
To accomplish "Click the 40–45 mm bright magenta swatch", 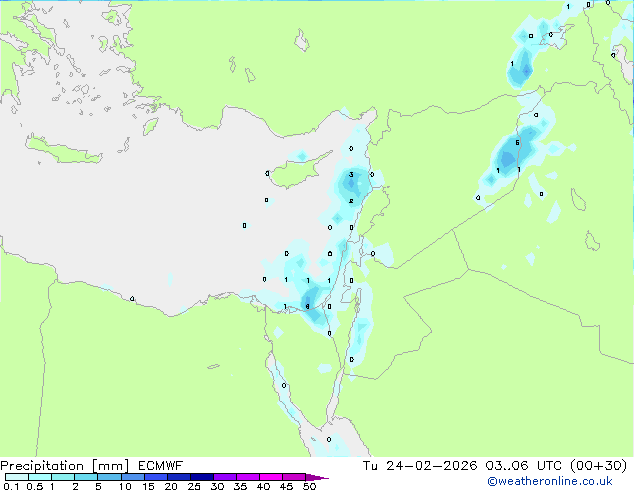I will 271,477.
